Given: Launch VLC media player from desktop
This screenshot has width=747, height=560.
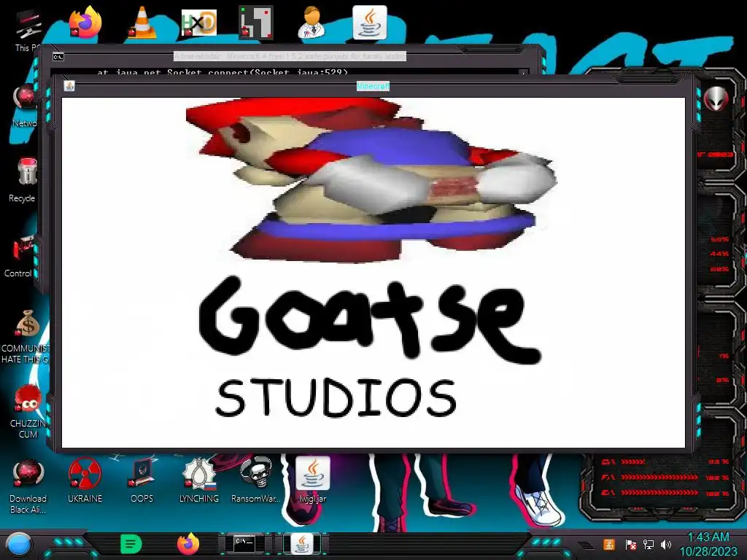Looking at the screenshot, I should [142, 22].
